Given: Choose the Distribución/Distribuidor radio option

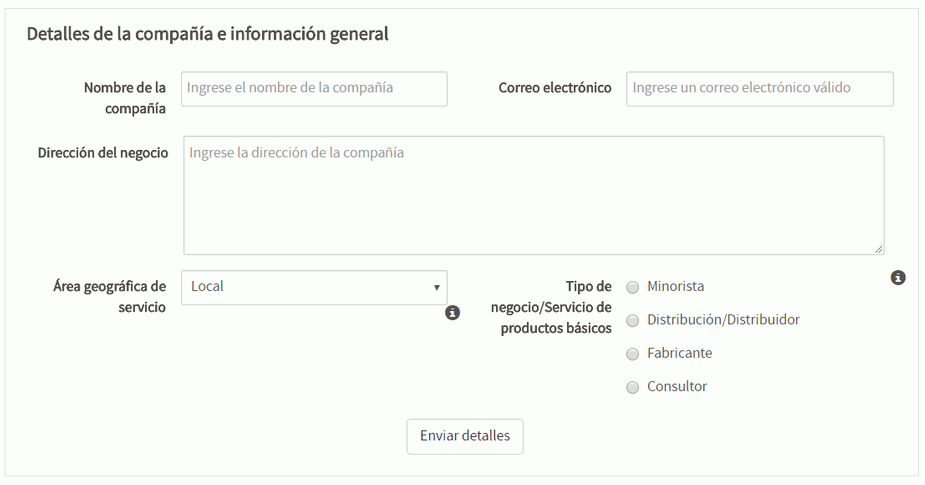Looking at the screenshot, I should tap(632, 321).
